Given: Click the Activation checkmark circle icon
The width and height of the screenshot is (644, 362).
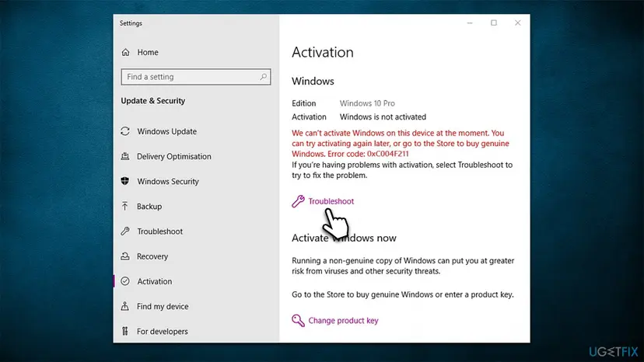Looking at the screenshot, I should pyautogui.click(x=125, y=281).
